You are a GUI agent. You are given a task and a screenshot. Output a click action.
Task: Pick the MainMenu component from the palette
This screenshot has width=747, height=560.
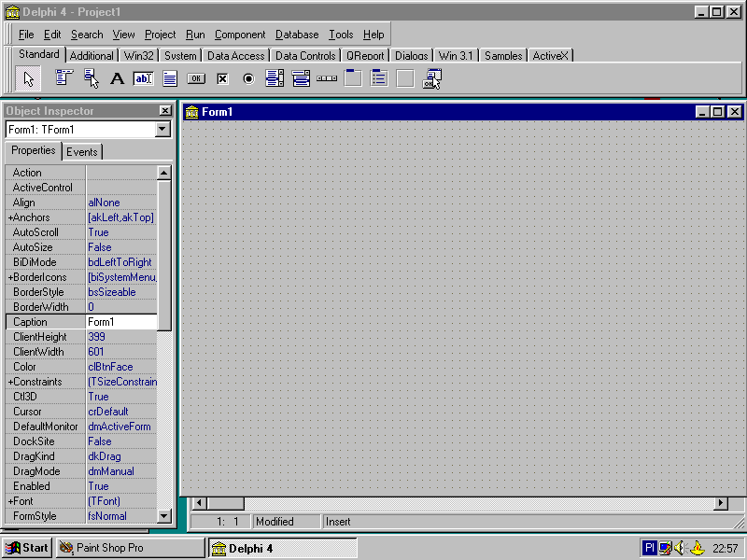[63, 79]
